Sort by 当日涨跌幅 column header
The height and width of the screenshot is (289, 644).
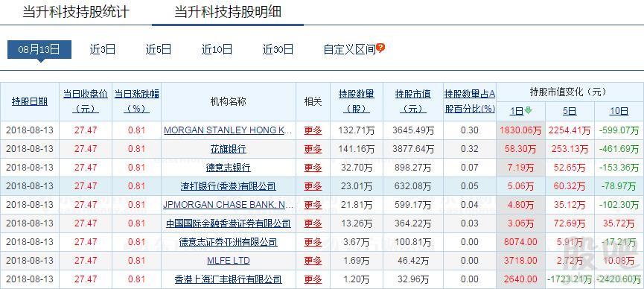[137, 101]
